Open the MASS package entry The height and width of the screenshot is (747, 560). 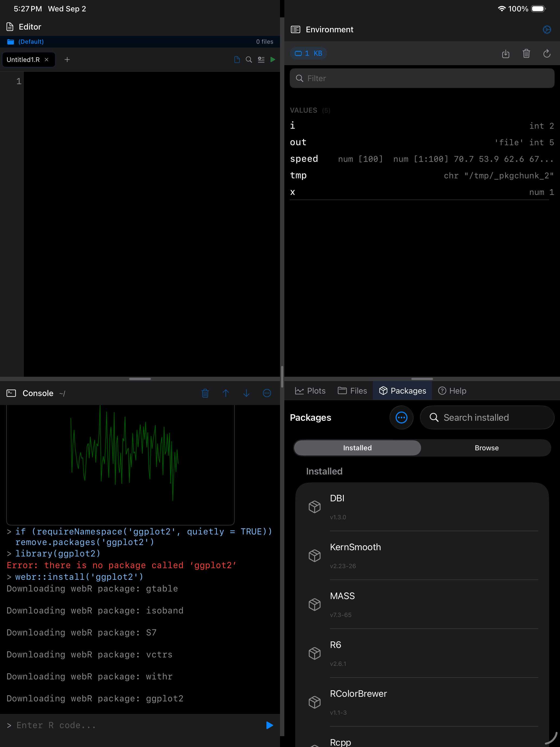click(x=422, y=604)
